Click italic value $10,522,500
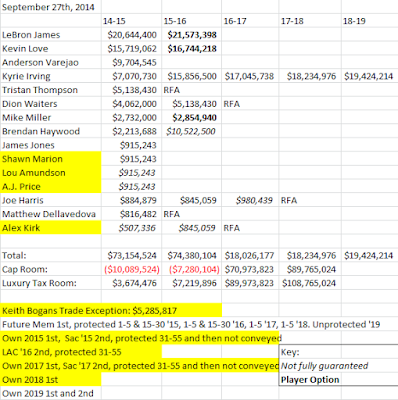This screenshot has width=398, height=400. coord(191,131)
